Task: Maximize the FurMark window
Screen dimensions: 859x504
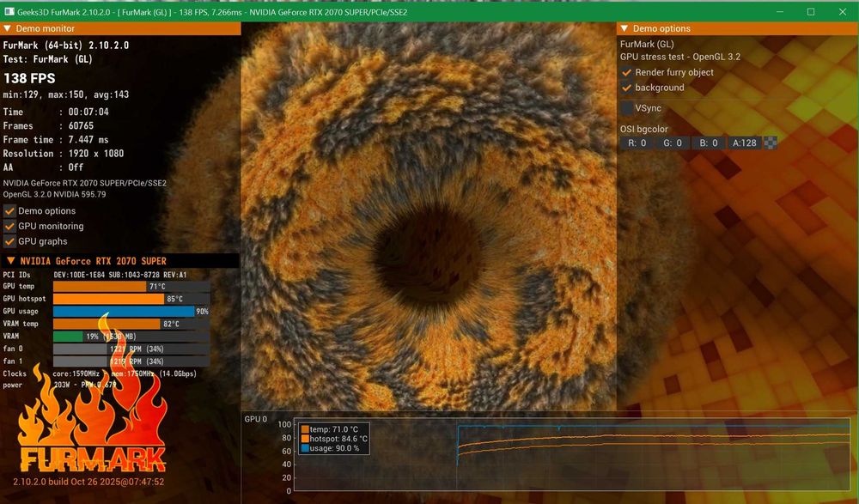Action: click(811, 11)
